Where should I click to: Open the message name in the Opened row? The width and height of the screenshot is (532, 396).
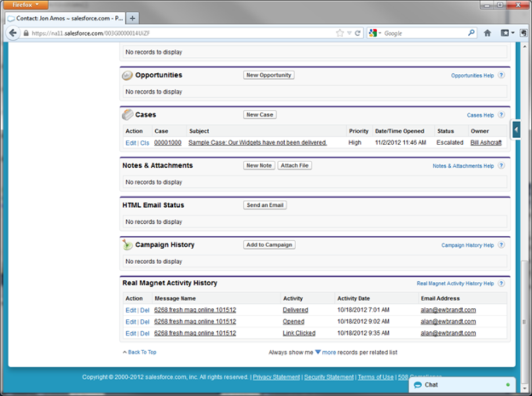pos(195,322)
